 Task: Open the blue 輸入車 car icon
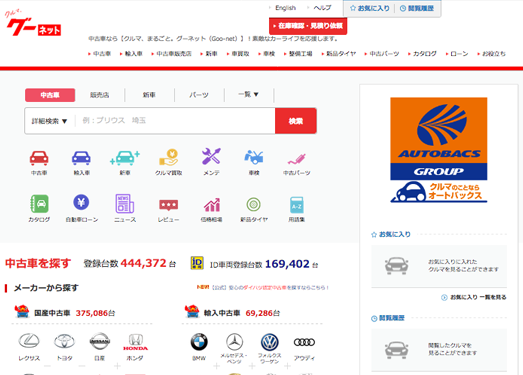point(81,158)
